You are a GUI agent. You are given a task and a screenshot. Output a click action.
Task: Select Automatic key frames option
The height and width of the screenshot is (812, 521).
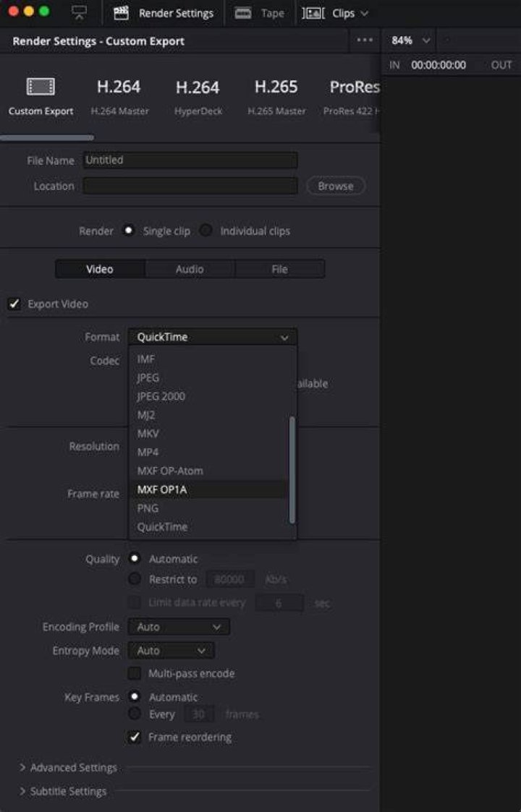(x=135, y=696)
